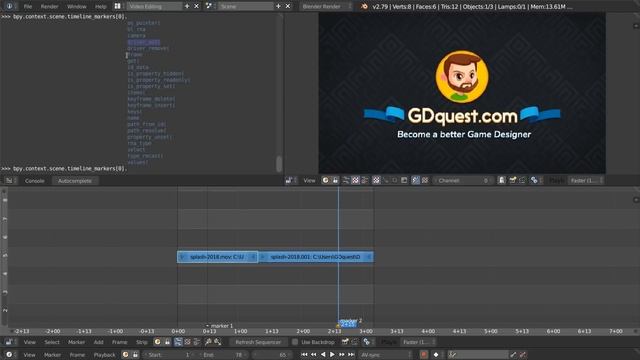Open the timeline Frame menu
The image size is (640, 360).
pos(77,355)
